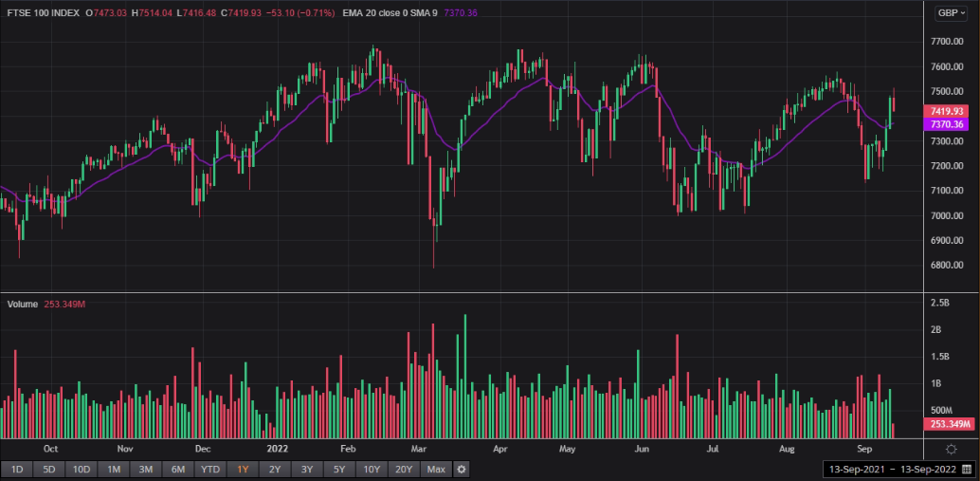Click the low price value L7416.48
The image size is (980, 481).
coord(197,13)
